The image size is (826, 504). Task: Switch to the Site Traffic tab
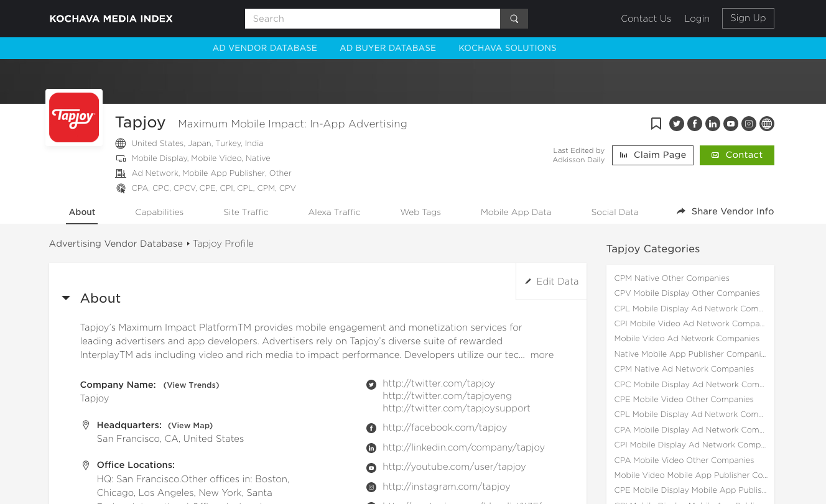pyautogui.click(x=246, y=212)
